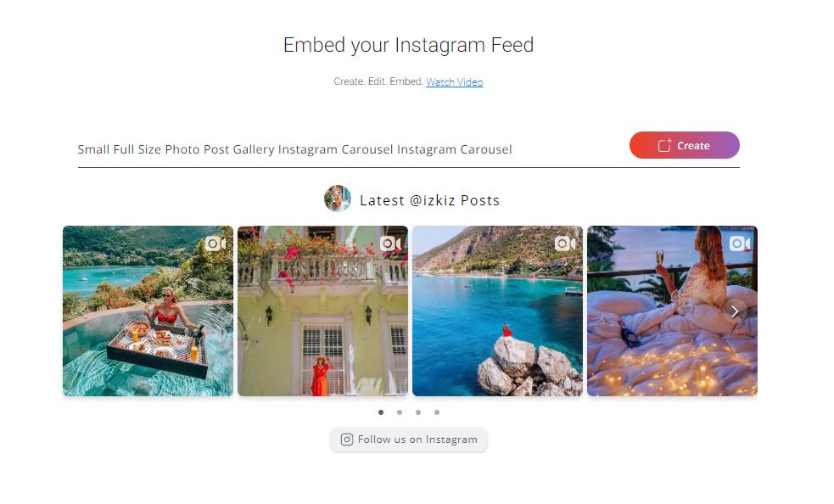
Task: Open the green building red dress post
Action: pyautogui.click(x=323, y=311)
